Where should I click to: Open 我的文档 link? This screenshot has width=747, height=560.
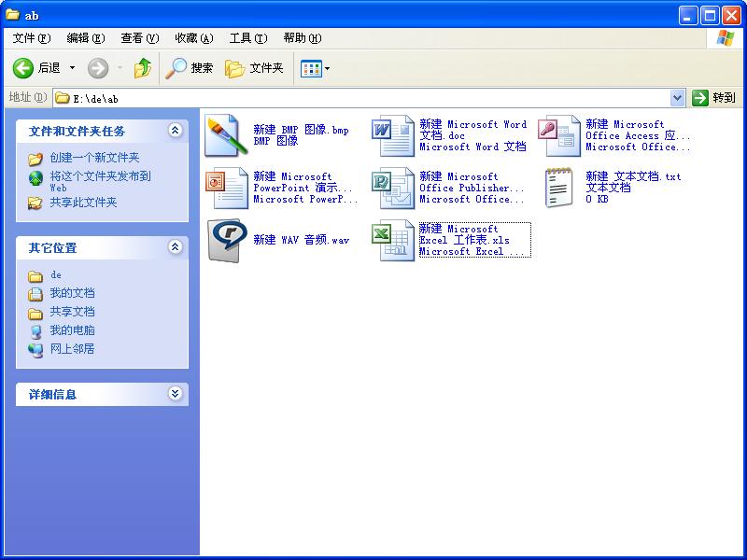click(73, 293)
